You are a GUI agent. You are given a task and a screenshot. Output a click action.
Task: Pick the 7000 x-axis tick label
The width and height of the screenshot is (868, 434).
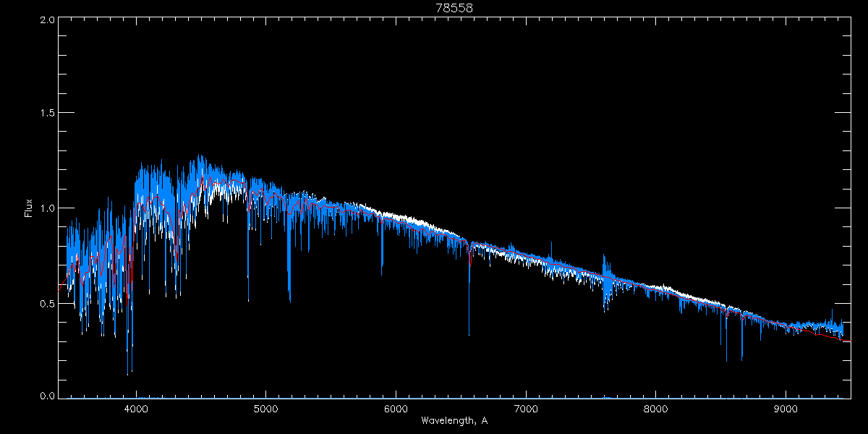click(x=526, y=409)
